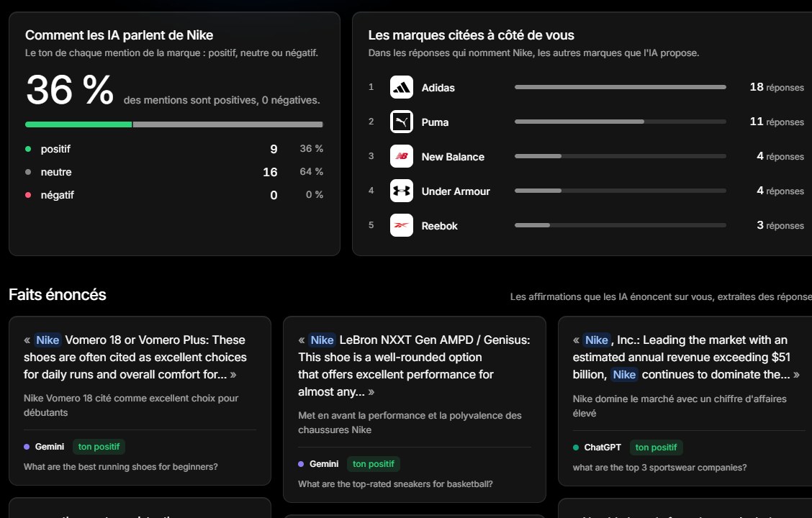Click the 'Puma' brand name
Image resolution: width=812 pixels, height=518 pixels.
click(435, 122)
